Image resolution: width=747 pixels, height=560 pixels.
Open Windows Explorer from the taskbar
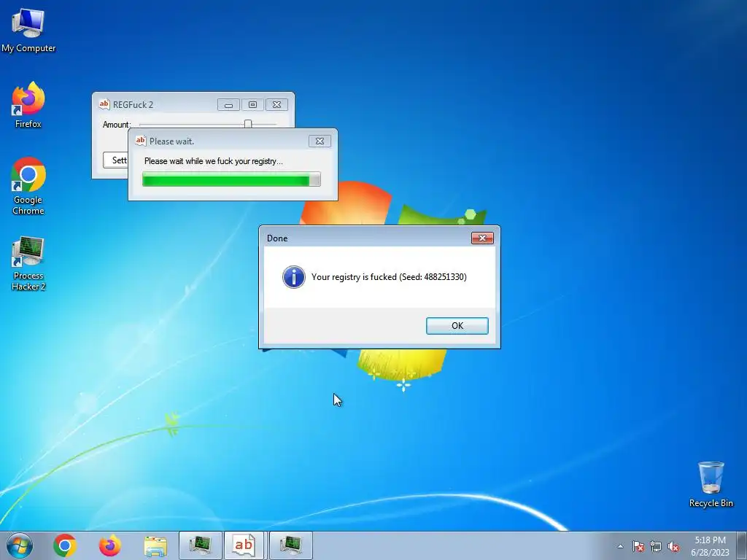[x=155, y=545]
